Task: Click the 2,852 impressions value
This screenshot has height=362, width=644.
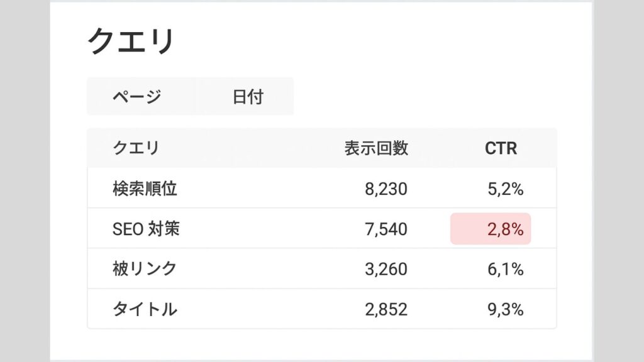Action: pyautogui.click(x=384, y=309)
